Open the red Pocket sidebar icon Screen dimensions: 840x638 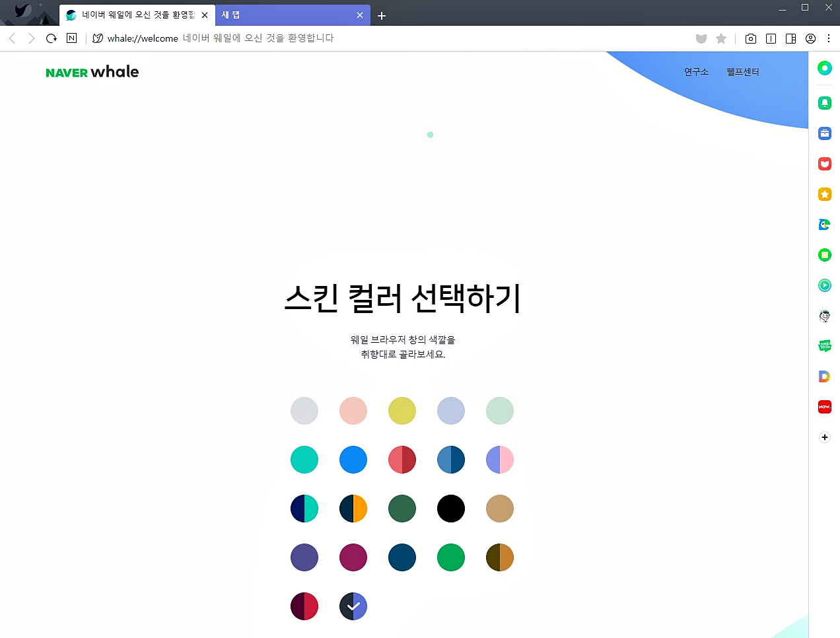[x=825, y=164]
